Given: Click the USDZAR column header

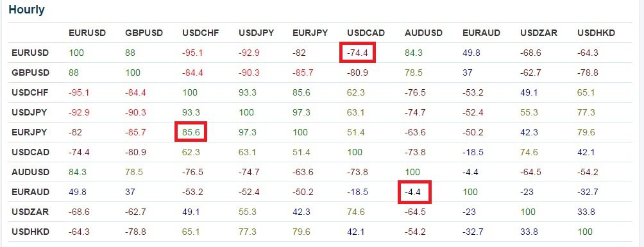Looking at the screenshot, I should [x=538, y=33].
